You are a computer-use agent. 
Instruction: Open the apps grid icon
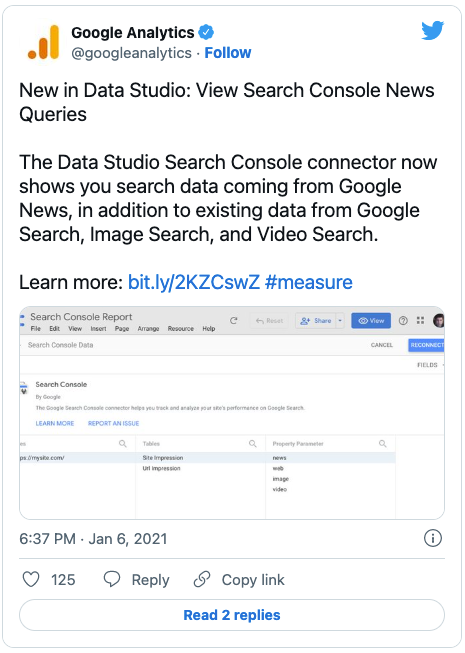click(420, 320)
